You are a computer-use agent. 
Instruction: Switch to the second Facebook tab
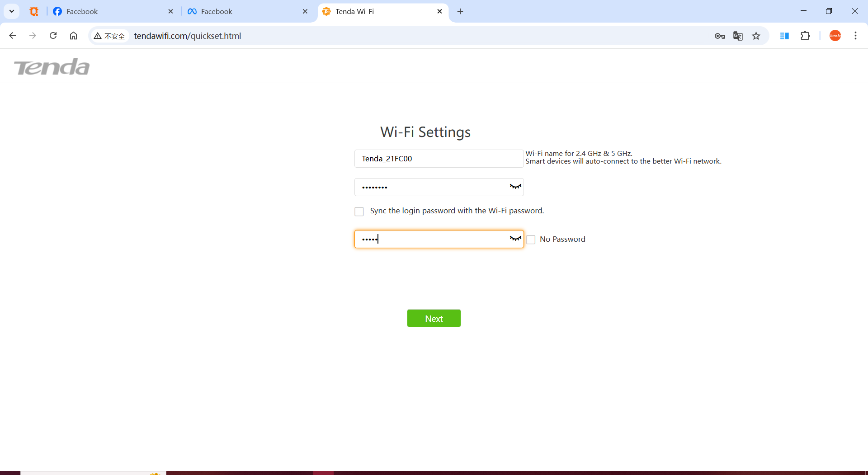tap(244, 11)
